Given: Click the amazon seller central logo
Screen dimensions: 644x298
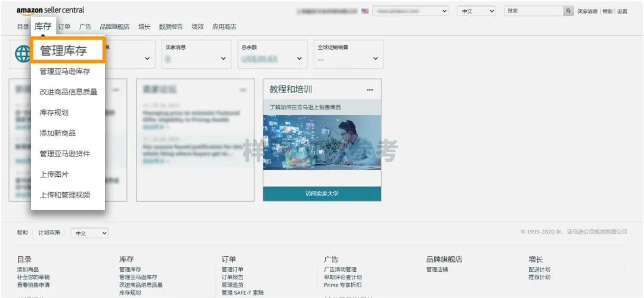Looking at the screenshot, I should 51,10.
